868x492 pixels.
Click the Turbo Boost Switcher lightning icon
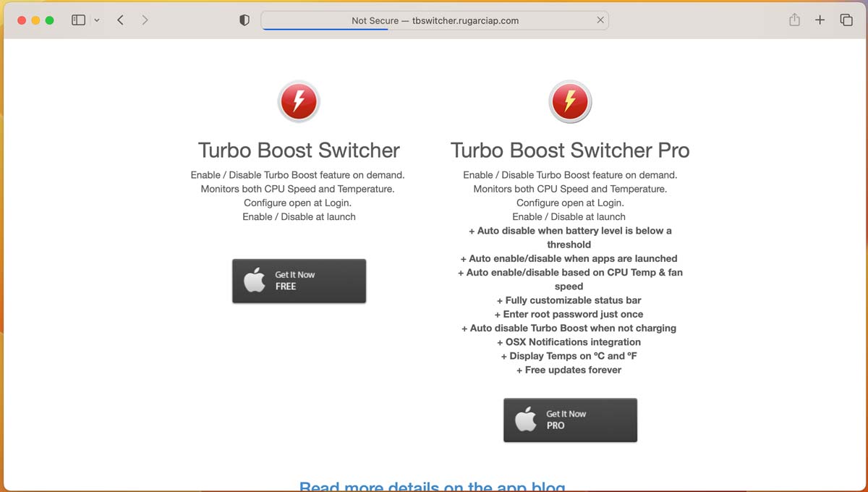299,101
